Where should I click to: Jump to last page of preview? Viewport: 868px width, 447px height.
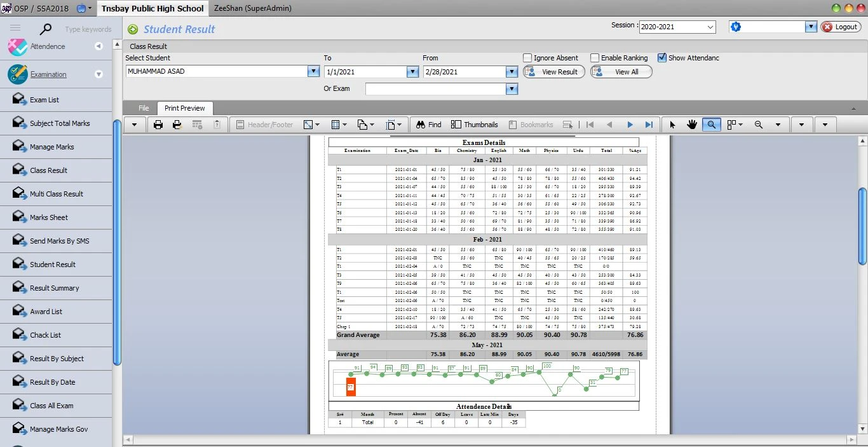[649, 125]
